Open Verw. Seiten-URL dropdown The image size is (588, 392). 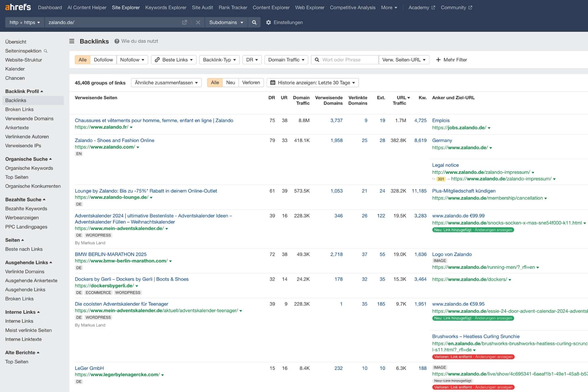click(x=404, y=60)
